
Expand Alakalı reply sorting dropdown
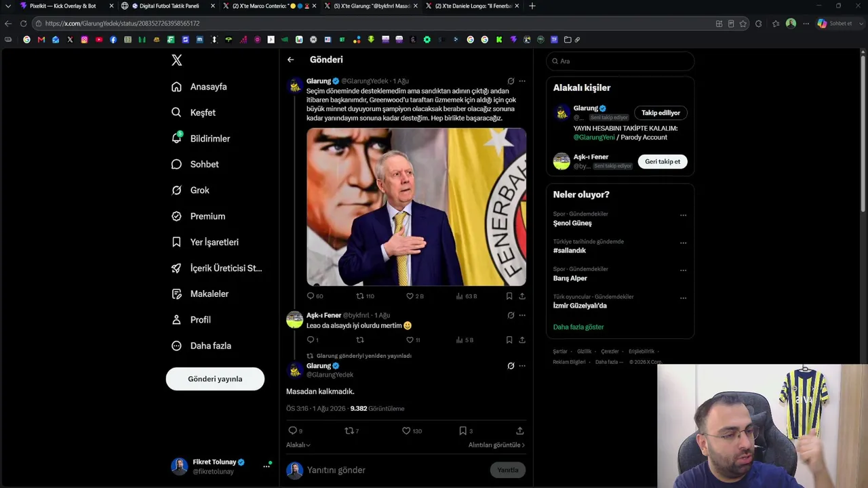tap(298, 445)
